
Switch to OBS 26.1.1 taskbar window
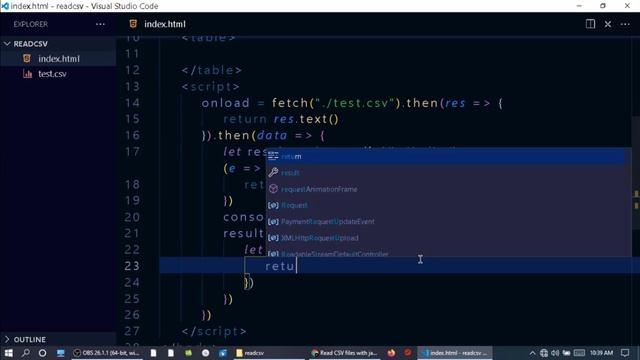(107, 353)
